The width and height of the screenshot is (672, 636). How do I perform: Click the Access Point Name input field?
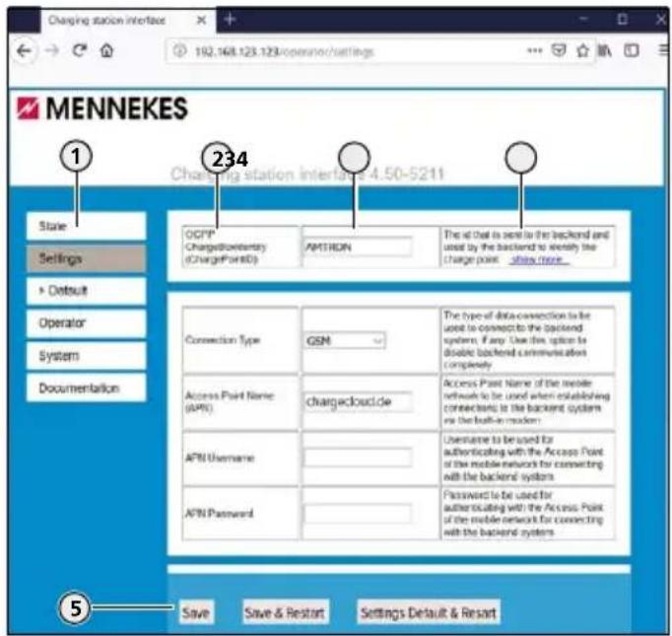point(358,402)
